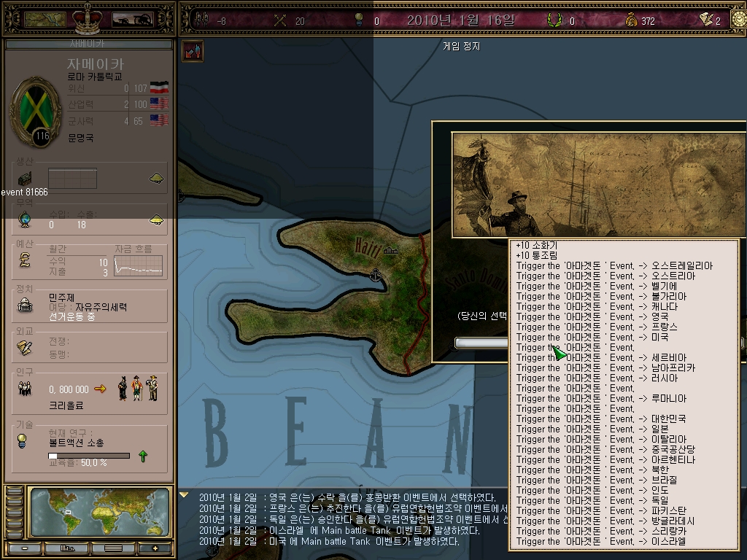Click log line about 홍콩반환 이벤트

(x=347, y=497)
